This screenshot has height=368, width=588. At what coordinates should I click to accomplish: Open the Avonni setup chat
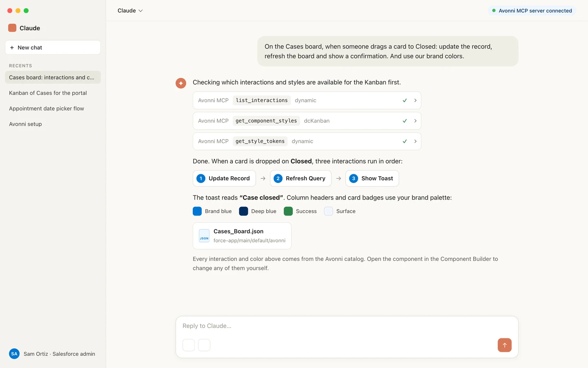click(53, 124)
